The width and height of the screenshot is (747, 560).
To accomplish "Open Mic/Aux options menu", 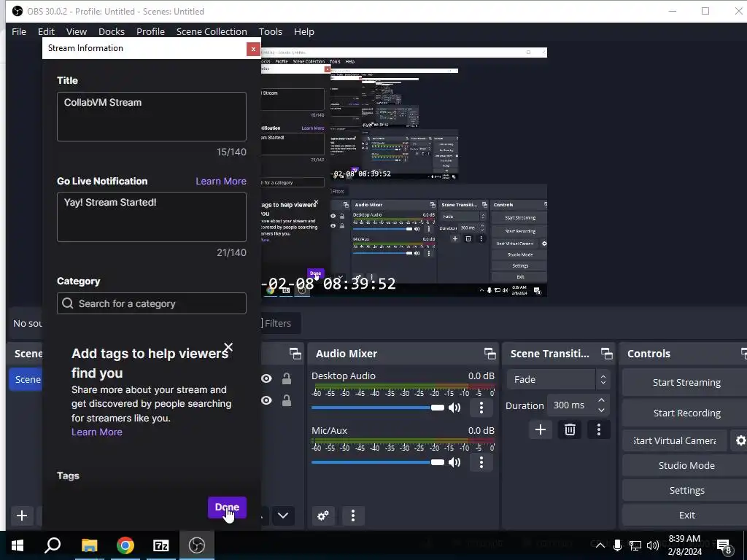I will [481, 462].
